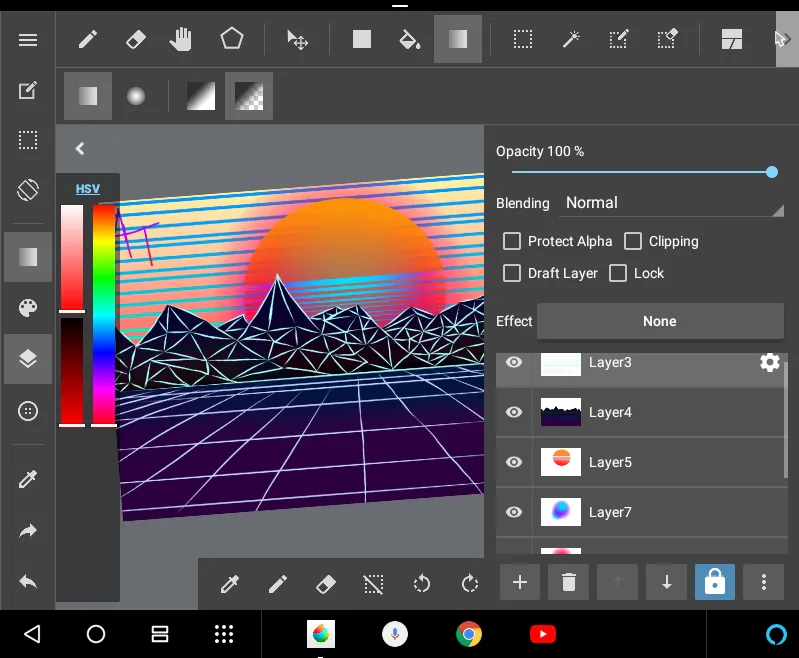The image size is (799, 658).
Task: Select the Eraser tool in top toolbar
Action: point(136,39)
